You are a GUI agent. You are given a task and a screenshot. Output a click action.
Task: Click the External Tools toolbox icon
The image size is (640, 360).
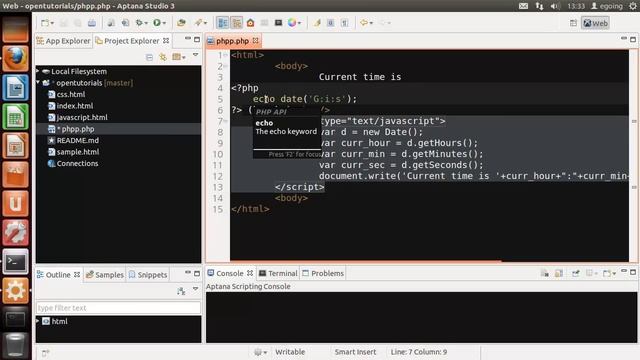pos(181,23)
